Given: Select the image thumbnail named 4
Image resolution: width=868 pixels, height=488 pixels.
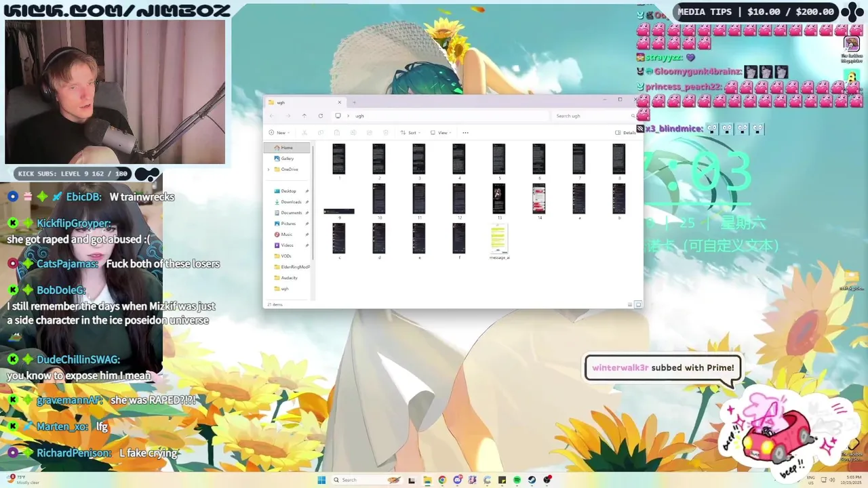Looking at the screenshot, I should pos(459,160).
